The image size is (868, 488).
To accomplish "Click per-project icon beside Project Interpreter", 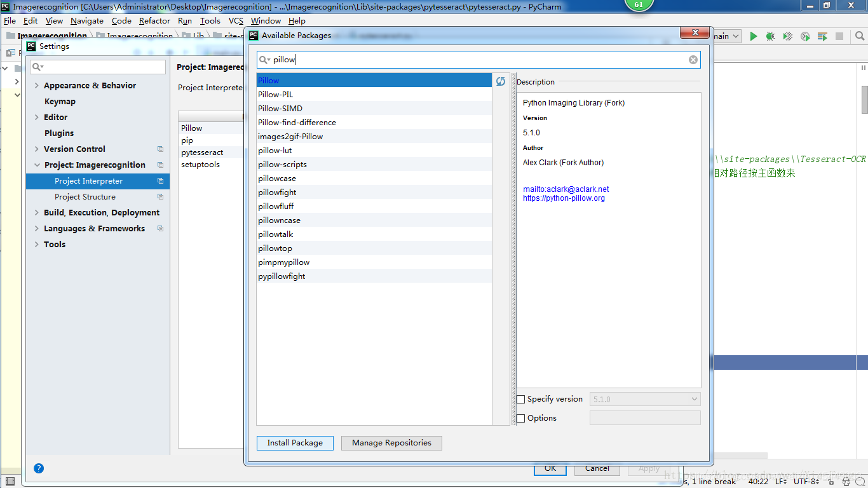I will tap(160, 181).
